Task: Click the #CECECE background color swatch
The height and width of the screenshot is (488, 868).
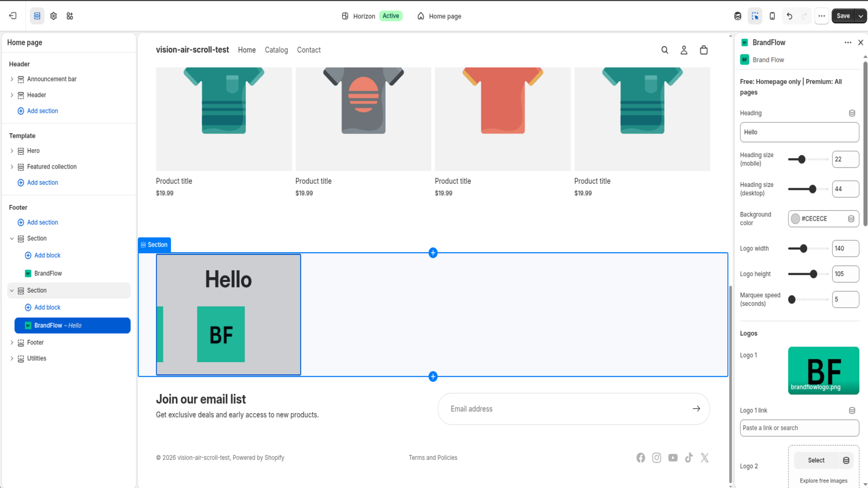Action: [x=795, y=219]
